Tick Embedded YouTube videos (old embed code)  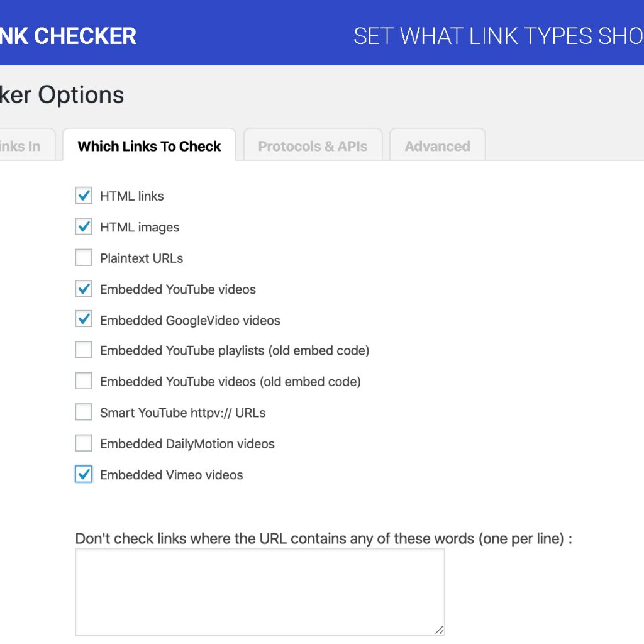(84, 381)
